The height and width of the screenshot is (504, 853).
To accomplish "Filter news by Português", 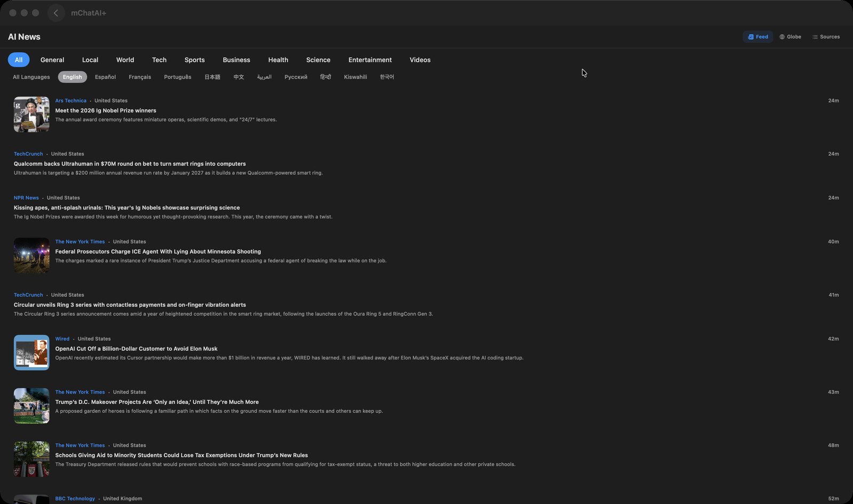I will 178,77.
